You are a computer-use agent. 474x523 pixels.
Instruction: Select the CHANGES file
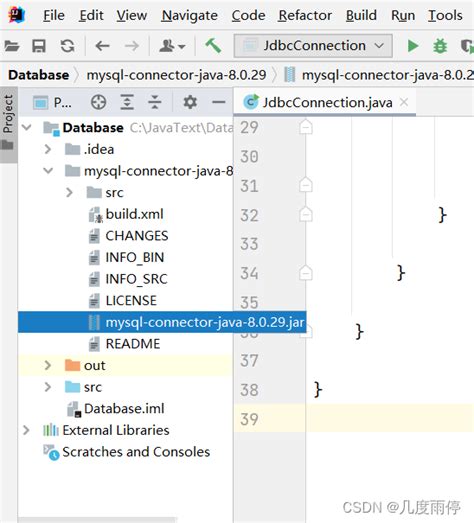125,236
